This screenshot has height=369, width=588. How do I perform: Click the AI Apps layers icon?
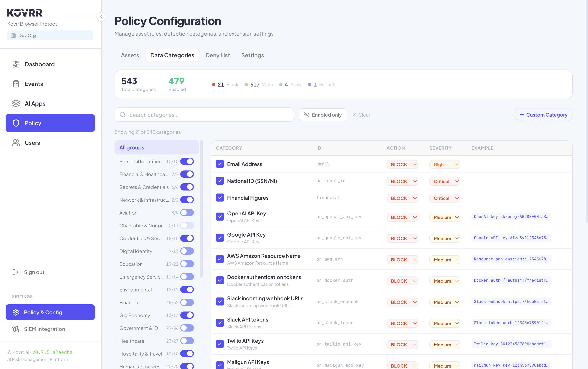[16, 104]
